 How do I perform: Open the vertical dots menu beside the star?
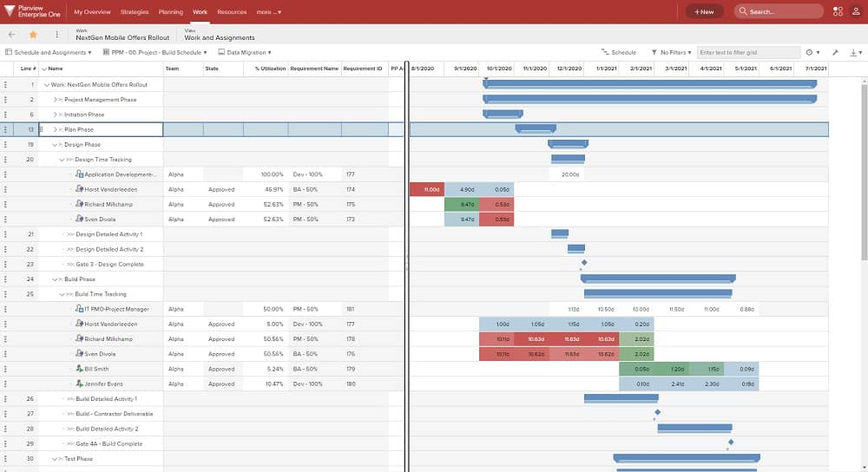click(56, 35)
